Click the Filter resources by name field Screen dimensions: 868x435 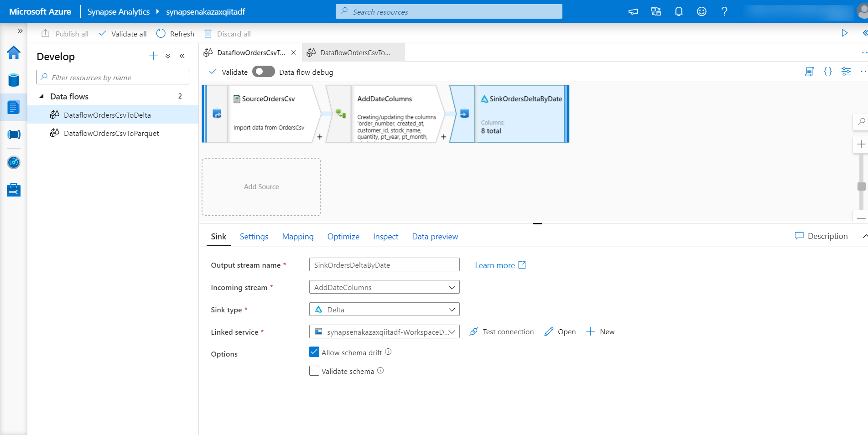coord(113,78)
